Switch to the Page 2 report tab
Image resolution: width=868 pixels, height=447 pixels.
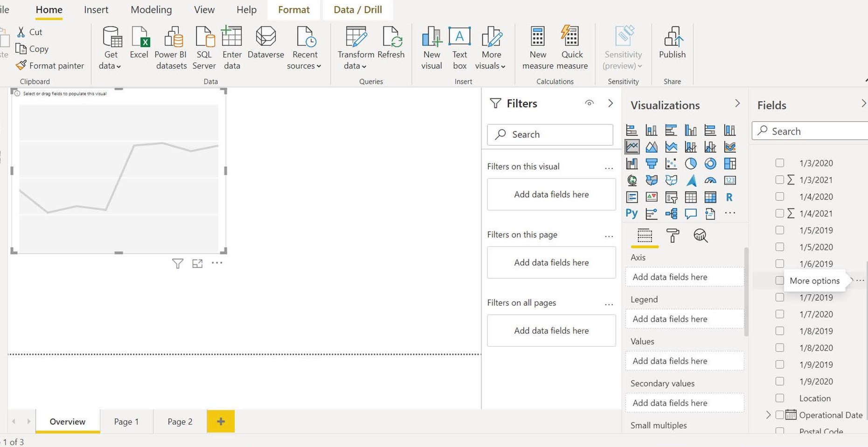pos(180,421)
